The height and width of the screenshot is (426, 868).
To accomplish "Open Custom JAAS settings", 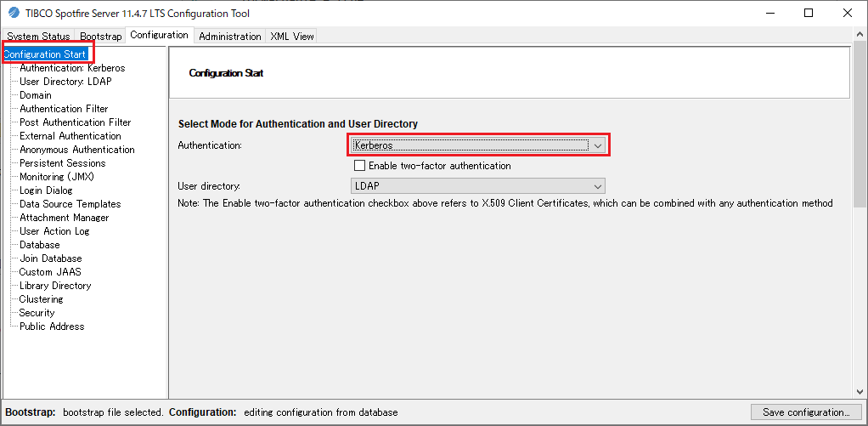I will 50,272.
